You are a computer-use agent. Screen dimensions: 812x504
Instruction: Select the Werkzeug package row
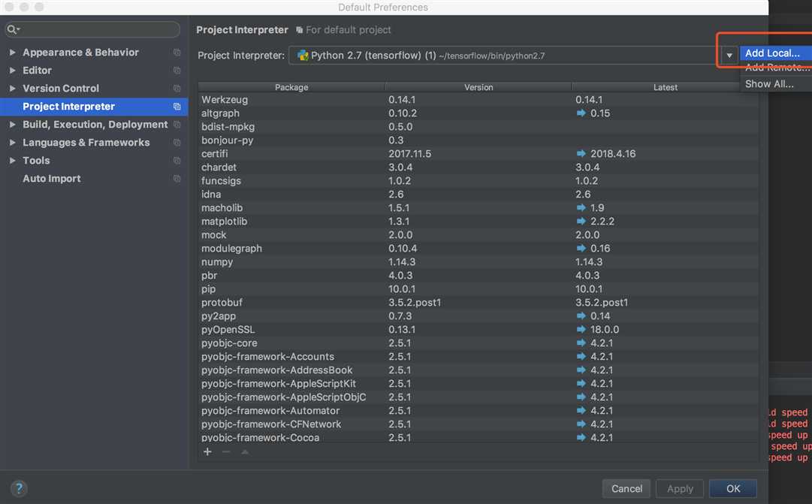(478, 99)
